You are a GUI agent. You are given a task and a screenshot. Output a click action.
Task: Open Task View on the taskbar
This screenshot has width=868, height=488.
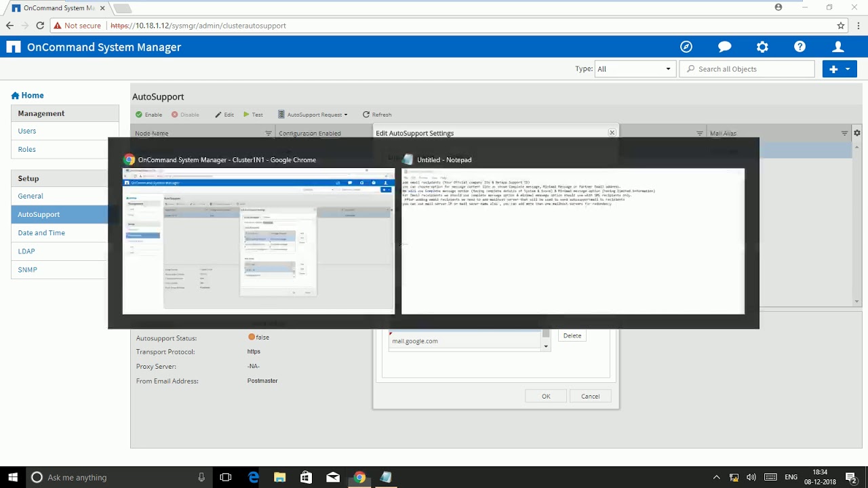point(226,477)
